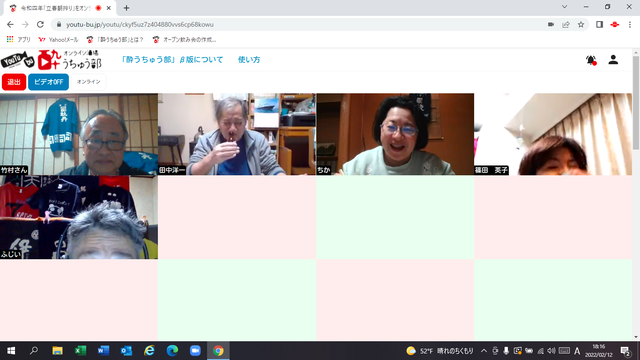640x360 pixels.
Task: Expand the tab search chevron
Action: pos(564,7)
